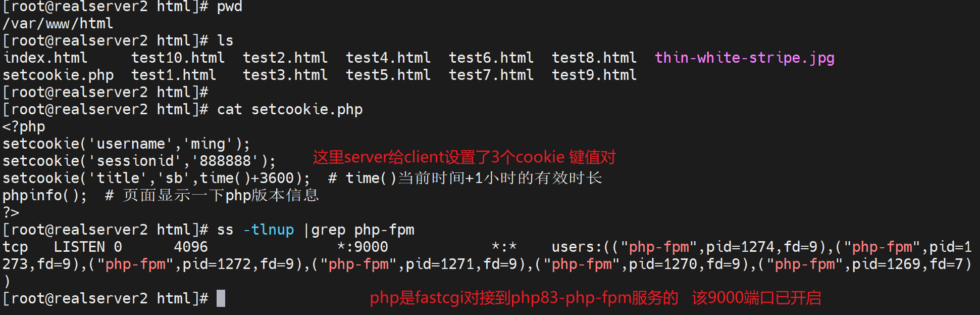
Task: Click the -tlnup option in the ss command
Action: [x=268, y=230]
